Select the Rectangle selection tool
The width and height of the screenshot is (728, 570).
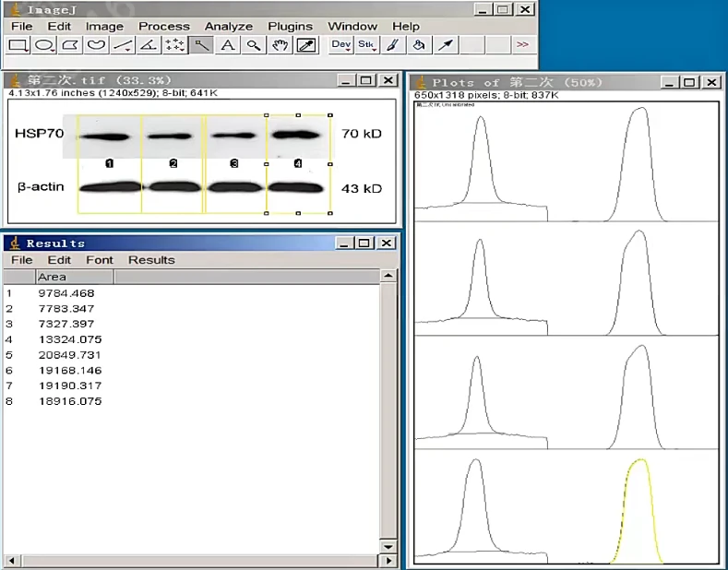[x=18, y=45]
